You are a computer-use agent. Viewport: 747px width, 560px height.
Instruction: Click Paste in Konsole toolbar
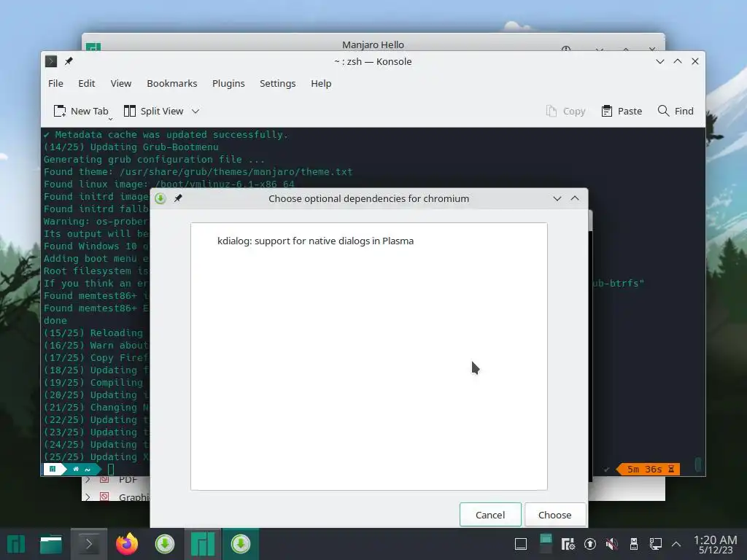[x=622, y=111]
